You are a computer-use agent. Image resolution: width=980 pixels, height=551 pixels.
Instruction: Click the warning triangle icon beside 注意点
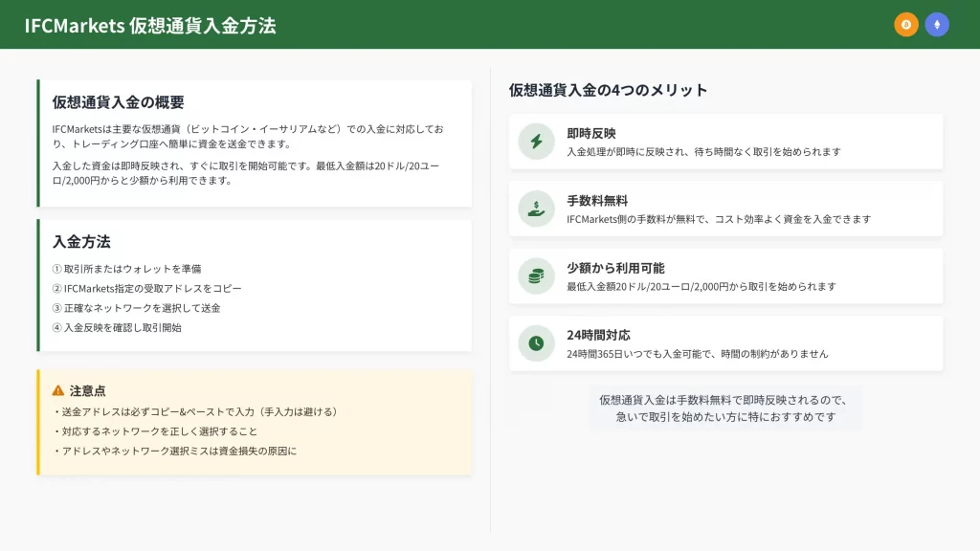pyautogui.click(x=58, y=390)
